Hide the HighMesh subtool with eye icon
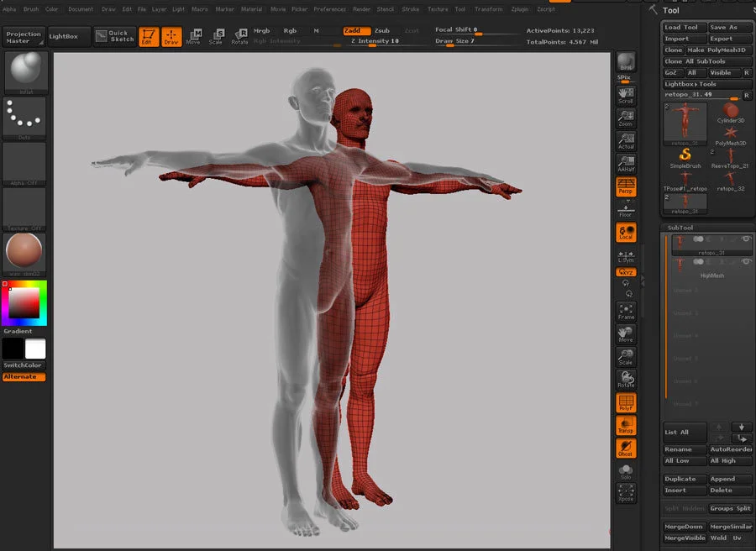The height and width of the screenshot is (551, 756). 745,263
